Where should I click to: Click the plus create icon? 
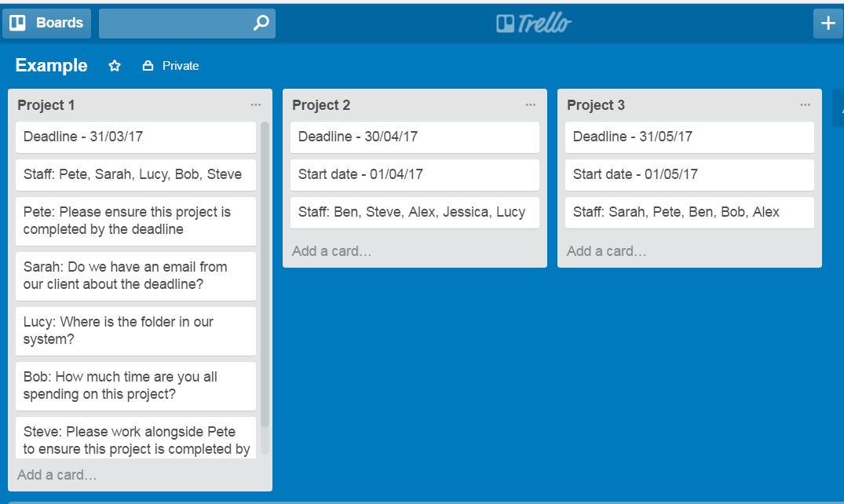coord(828,24)
